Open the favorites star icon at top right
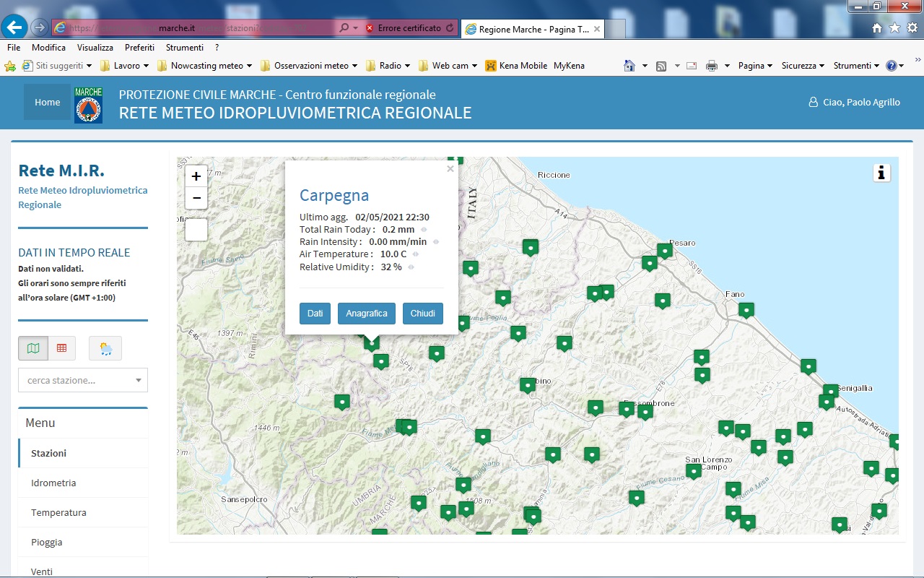Viewport: 924px width, 578px height. [894, 27]
